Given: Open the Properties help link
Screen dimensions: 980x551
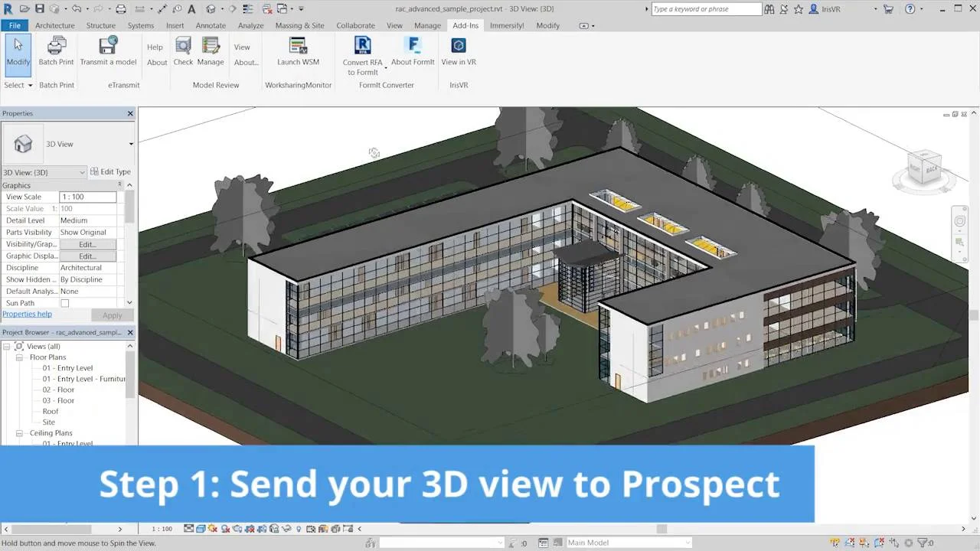Looking at the screenshot, I should click(27, 315).
